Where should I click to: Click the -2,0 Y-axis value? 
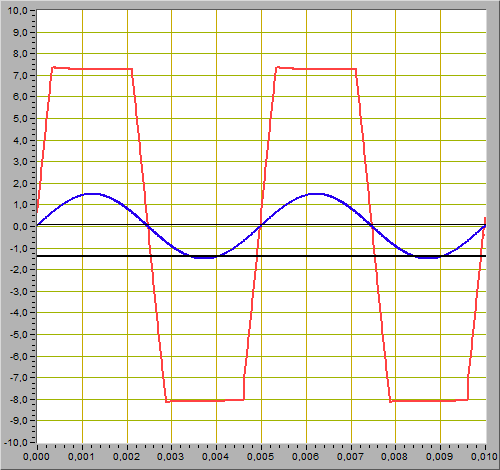pyautogui.click(x=18, y=270)
